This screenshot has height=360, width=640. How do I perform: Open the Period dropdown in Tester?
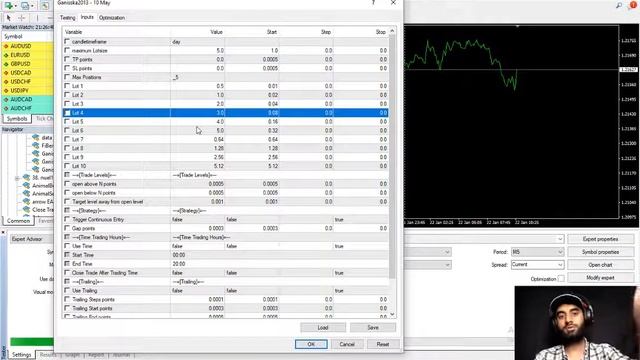537,252
